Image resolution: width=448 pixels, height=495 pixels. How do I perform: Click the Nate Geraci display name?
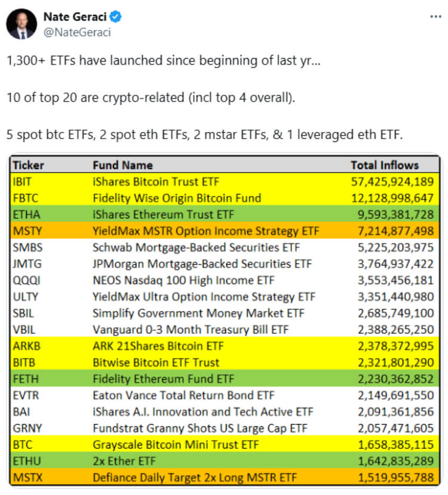coord(75,17)
